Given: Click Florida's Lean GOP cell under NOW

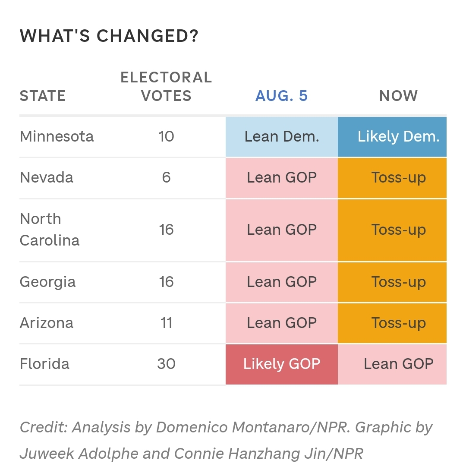Looking at the screenshot, I should pyautogui.click(x=392, y=364).
